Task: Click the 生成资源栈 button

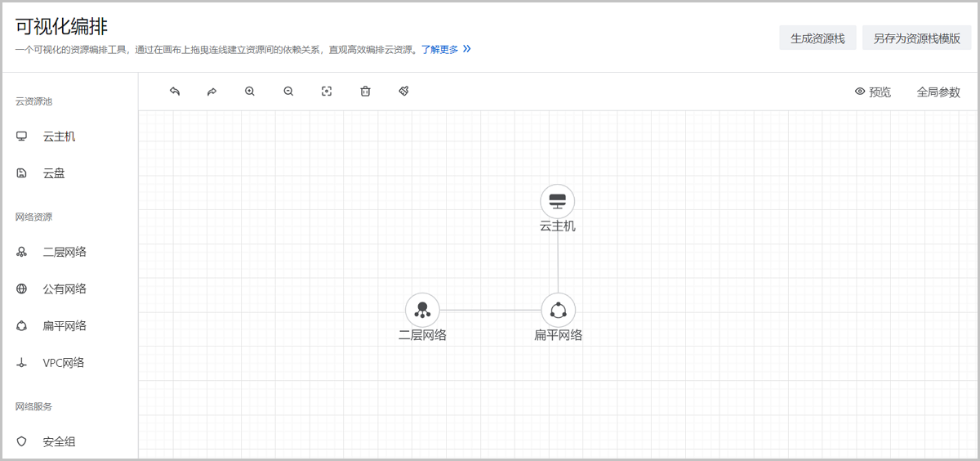Action: (x=817, y=38)
